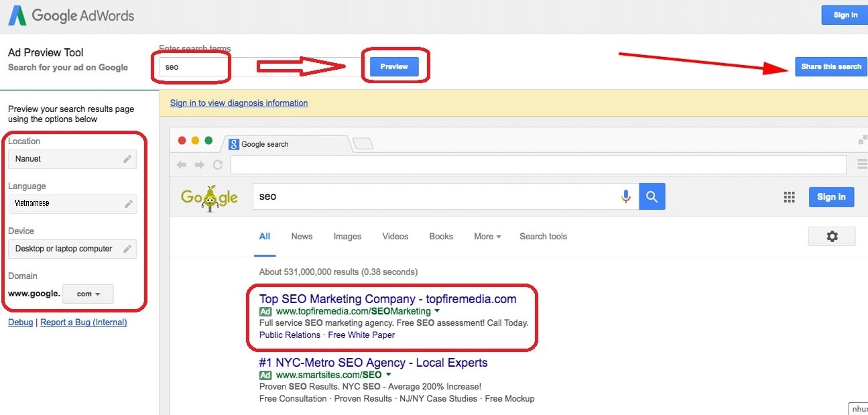This screenshot has height=415, width=868.
Task: Edit Device pencil icon
Action: 127,249
